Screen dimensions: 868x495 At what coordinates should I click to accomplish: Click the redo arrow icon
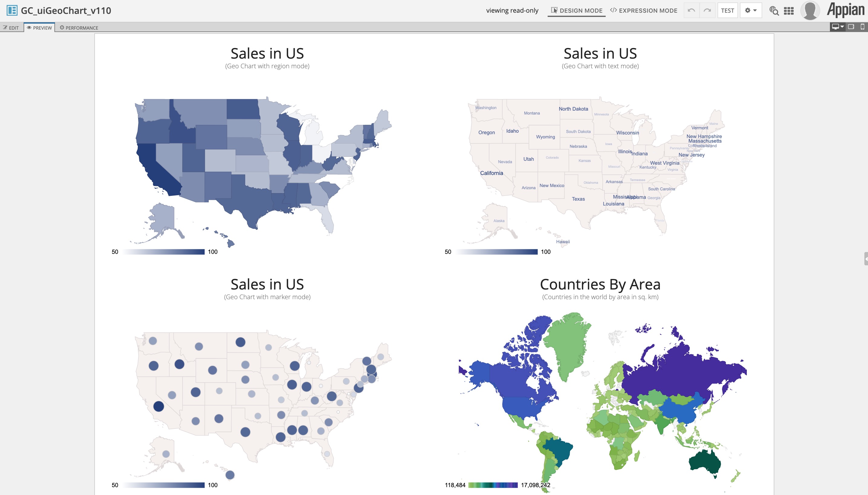(x=707, y=10)
